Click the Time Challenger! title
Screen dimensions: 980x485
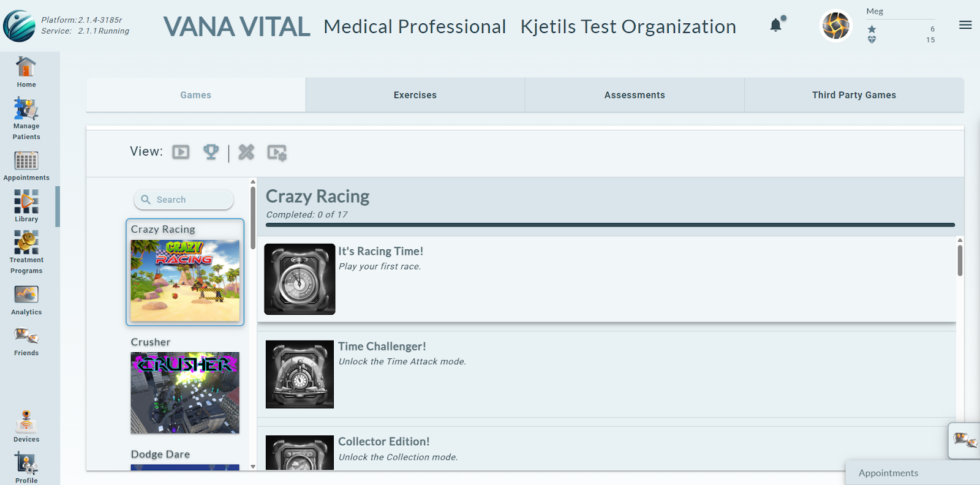(x=382, y=346)
